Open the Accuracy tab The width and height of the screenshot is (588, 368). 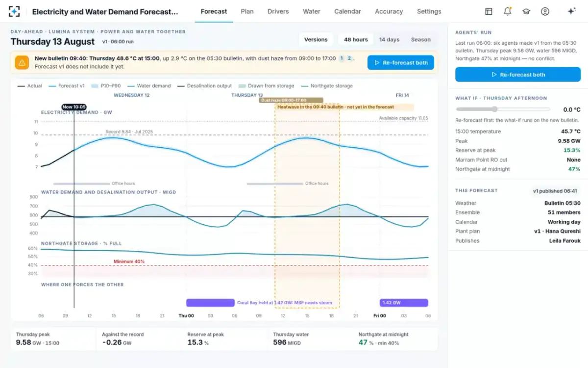pos(389,11)
